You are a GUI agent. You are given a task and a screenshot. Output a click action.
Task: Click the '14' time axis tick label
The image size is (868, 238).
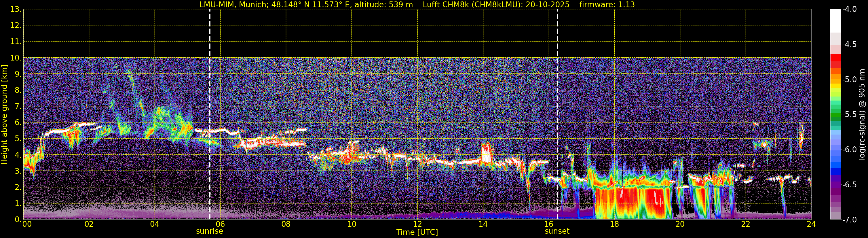(483, 224)
